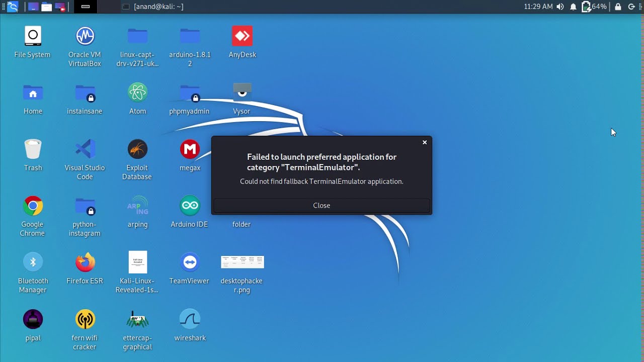Dismiss error dialog with X button
The image size is (644, 362).
pos(425,143)
